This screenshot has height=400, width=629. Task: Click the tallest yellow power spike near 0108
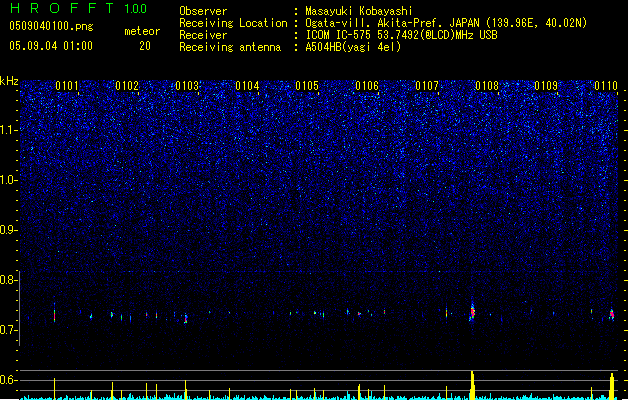point(472,385)
